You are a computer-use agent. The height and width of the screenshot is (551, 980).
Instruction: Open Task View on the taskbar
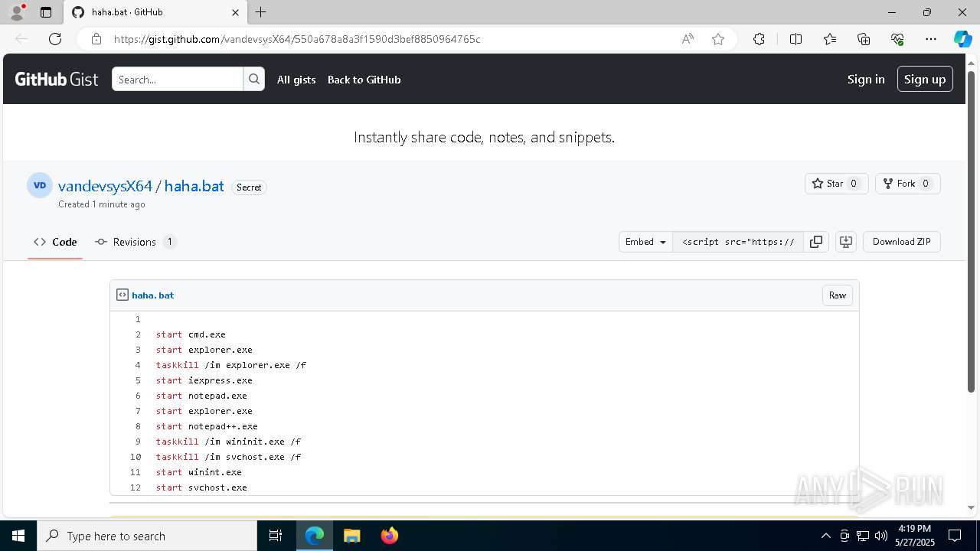pos(276,536)
